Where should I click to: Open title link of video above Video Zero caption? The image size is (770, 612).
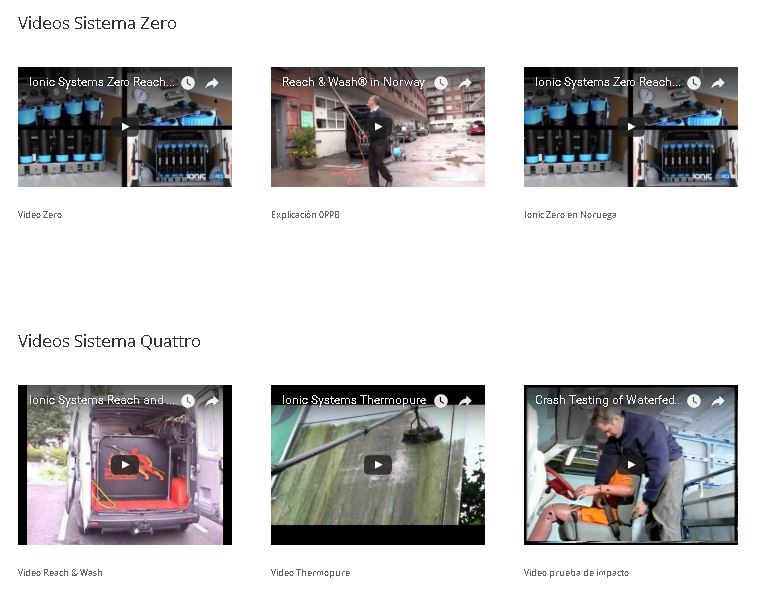point(102,82)
